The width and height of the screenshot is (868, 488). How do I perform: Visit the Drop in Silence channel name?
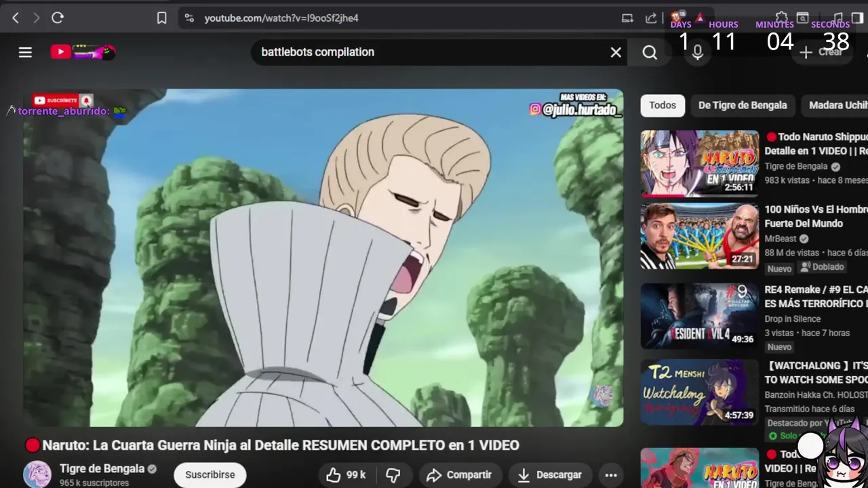pyautogui.click(x=793, y=319)
